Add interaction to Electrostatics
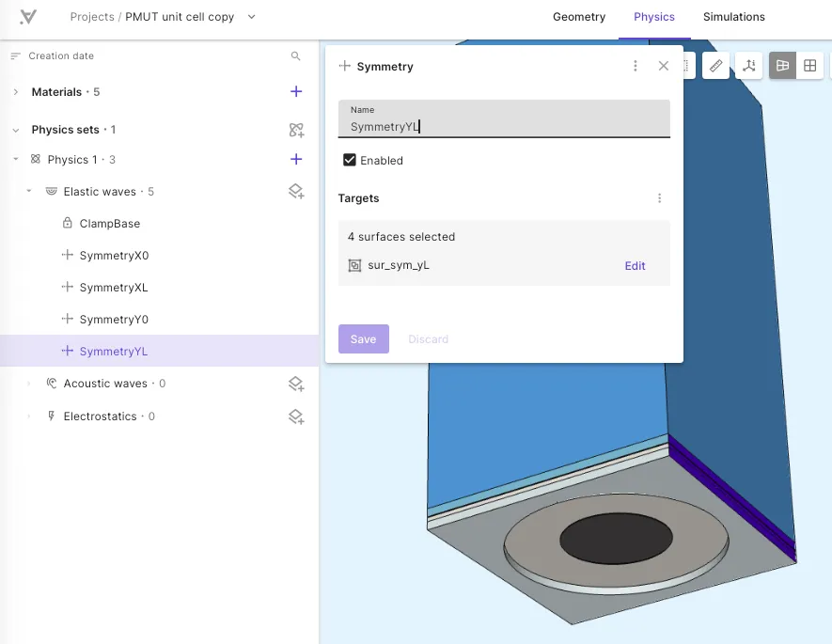The image size is (832, 644). pyautogui.click(x=296, y=416)
